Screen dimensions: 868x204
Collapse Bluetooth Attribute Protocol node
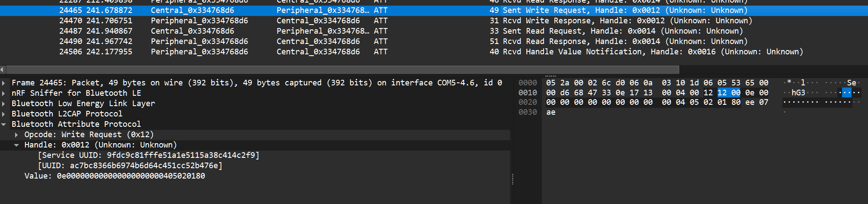point(3,124)
